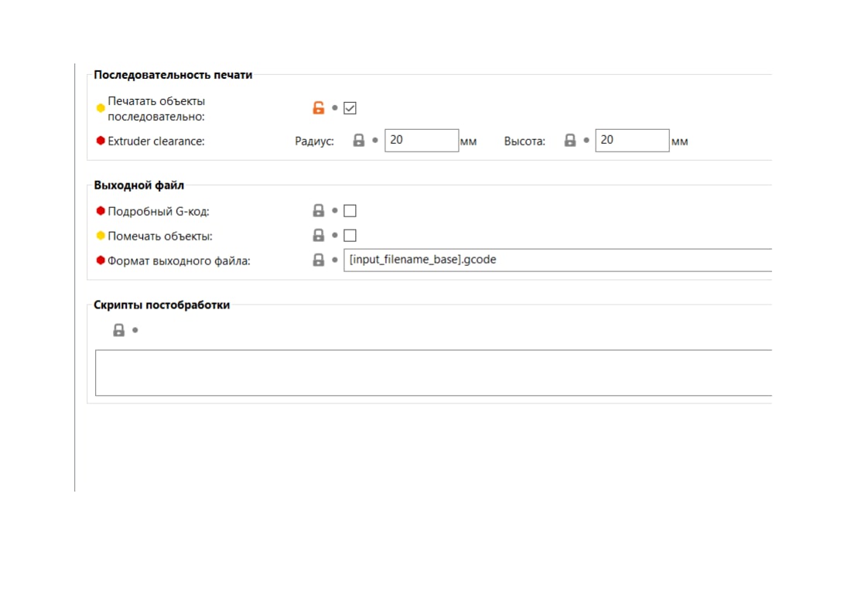
Task: Click Печатать объекты последовательно label
Action: (x=156, y=109)
